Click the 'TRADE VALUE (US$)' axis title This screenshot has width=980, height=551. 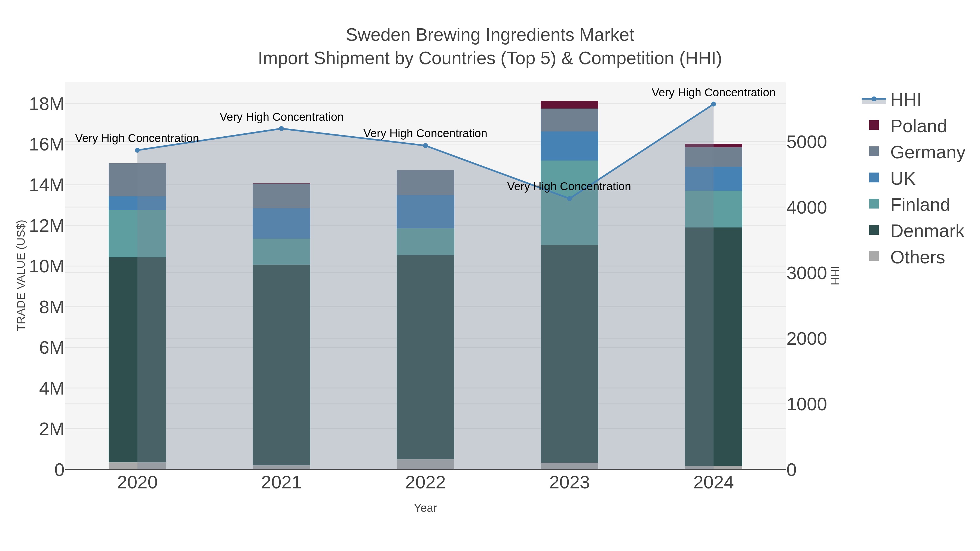21,275
